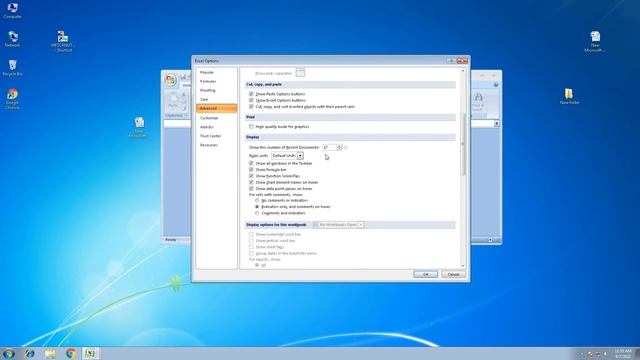Image resolution: width=640 pixels, height=360 pixels.
Task: Click the taskbar clock
Action: (623, 353)
